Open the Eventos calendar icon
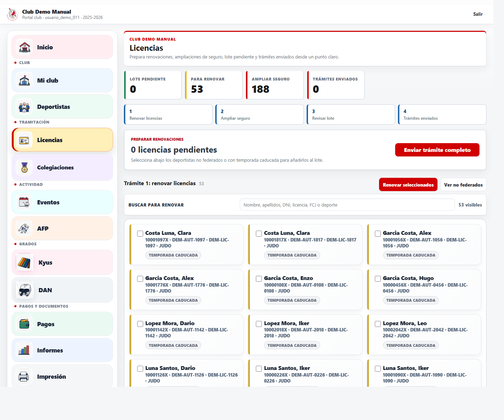This screenshot has width=504, height=420. 24,202
